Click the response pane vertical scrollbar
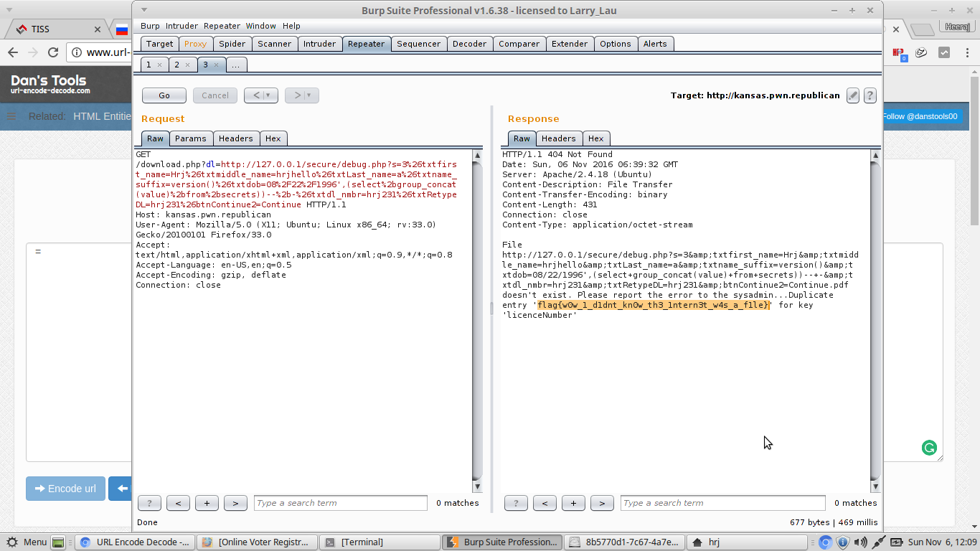 (x=875, y=320)
